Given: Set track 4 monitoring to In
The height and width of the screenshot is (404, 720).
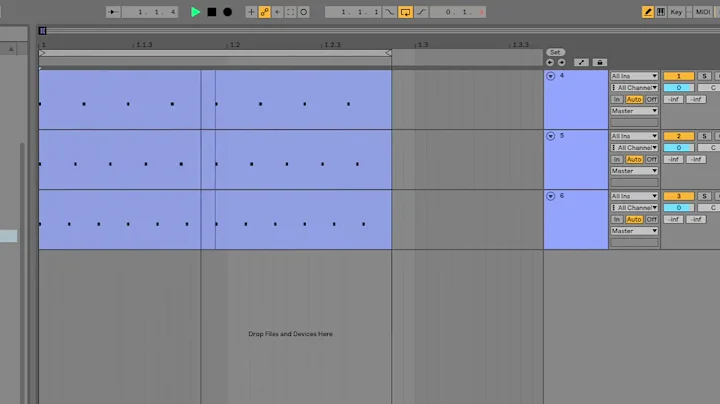Looking at the screenshot, I should pos(617,100).
